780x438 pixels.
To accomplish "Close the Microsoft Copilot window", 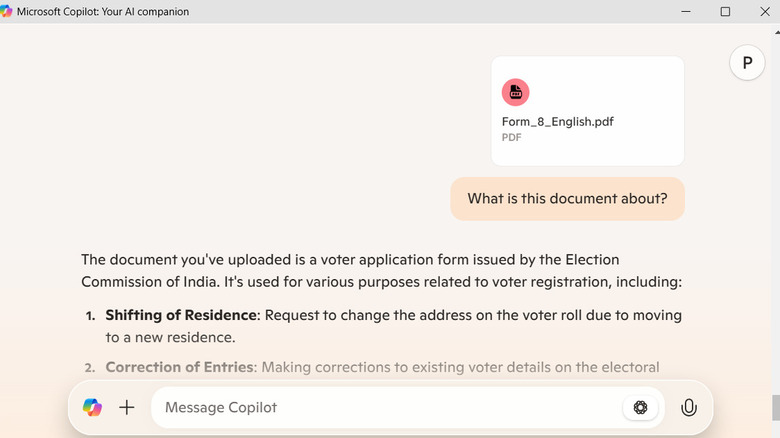I will click(764, 12).
